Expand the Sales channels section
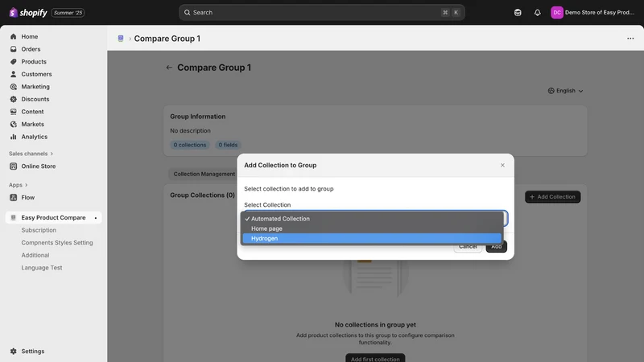 [31, 154]
